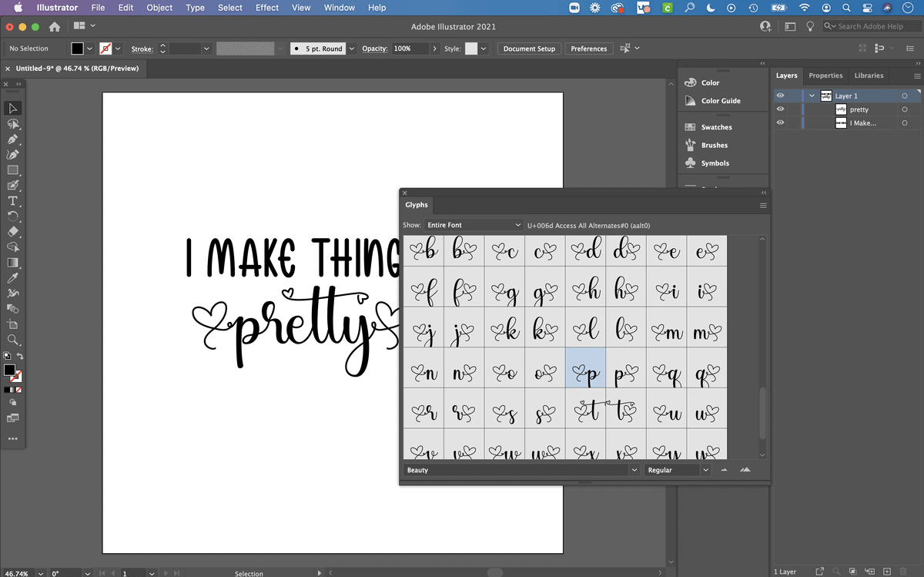The width and height of the screenshot is (924, 577).
Task: Choose the Rectangle tool
Action: tap(12, 169)
